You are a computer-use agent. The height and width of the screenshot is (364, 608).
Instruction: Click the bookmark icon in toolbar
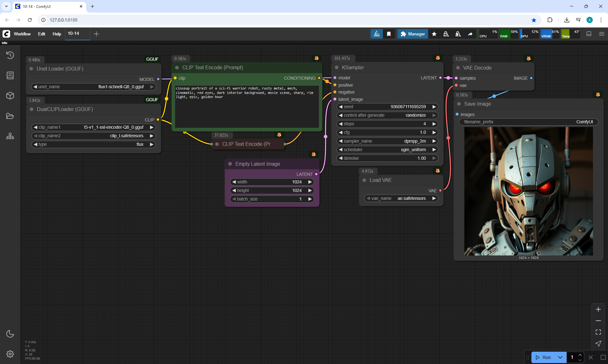point(389,34)
